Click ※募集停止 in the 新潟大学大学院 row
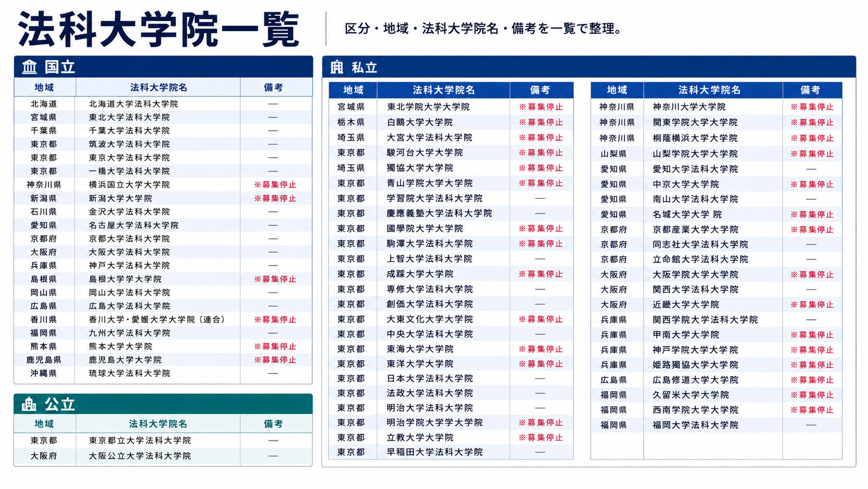 tap(275, 198)
